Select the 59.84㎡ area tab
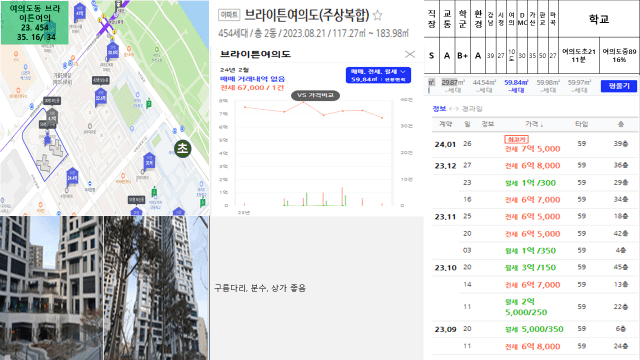 coord(516,86)
